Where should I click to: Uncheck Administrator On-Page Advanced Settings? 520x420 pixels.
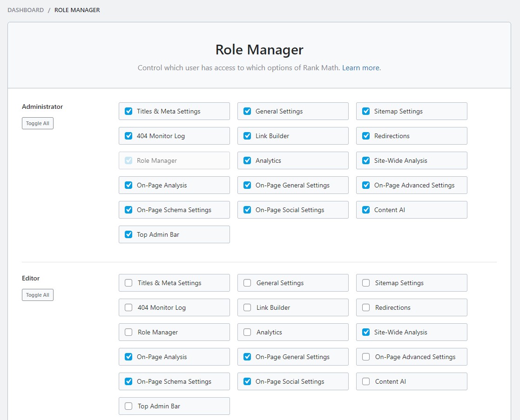366,185
